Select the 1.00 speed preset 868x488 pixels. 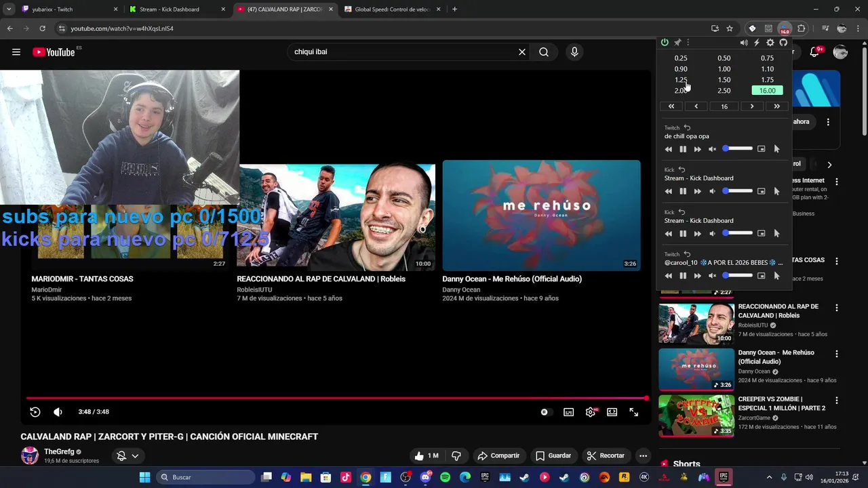724,69
